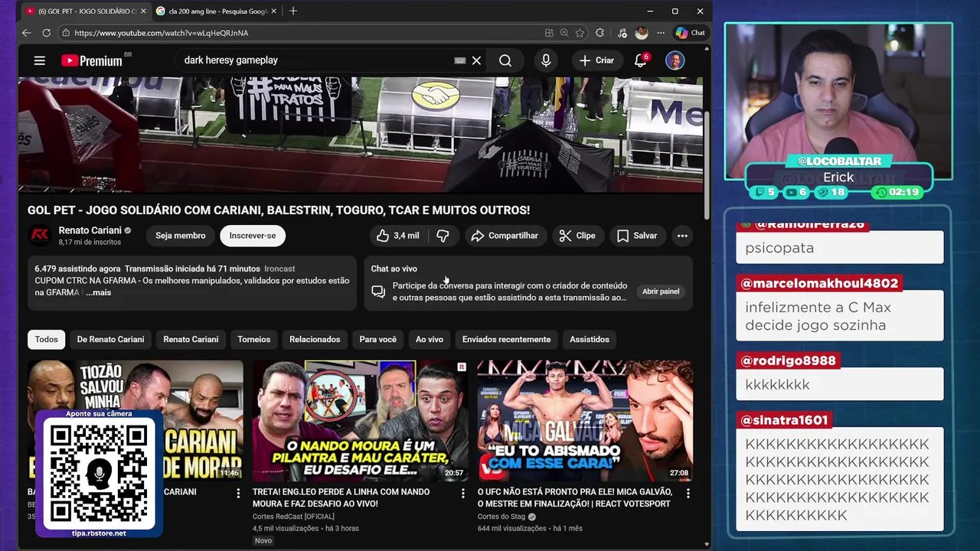The image size is (980, 551).
Task: Open YouTube notifications bell
Action: point(641,60)
